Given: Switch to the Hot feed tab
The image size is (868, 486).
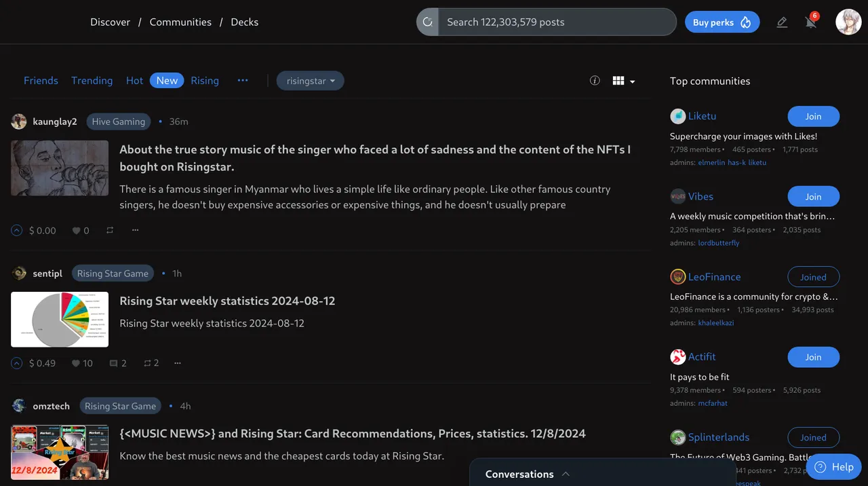Looking at the screenshot, I should point(134,80).
